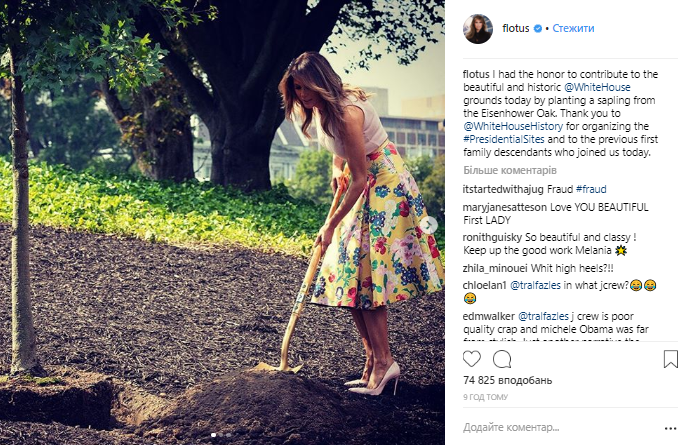Screen dimensions: 678x445
Task: Go to next photo with arrow
Action: tap(431, 225)
